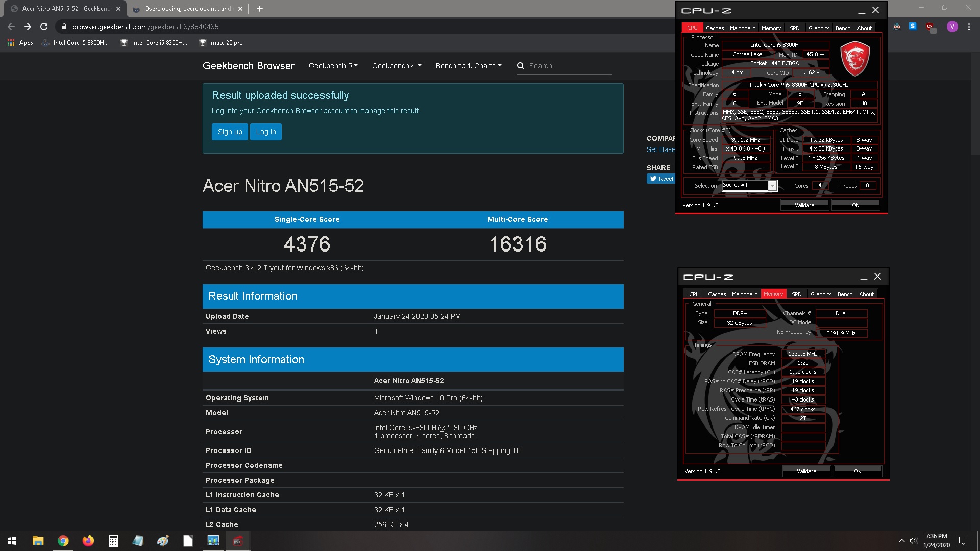Open Notepad from the taskbar
This screenshot has height=551, width=980.
(138, 541)
